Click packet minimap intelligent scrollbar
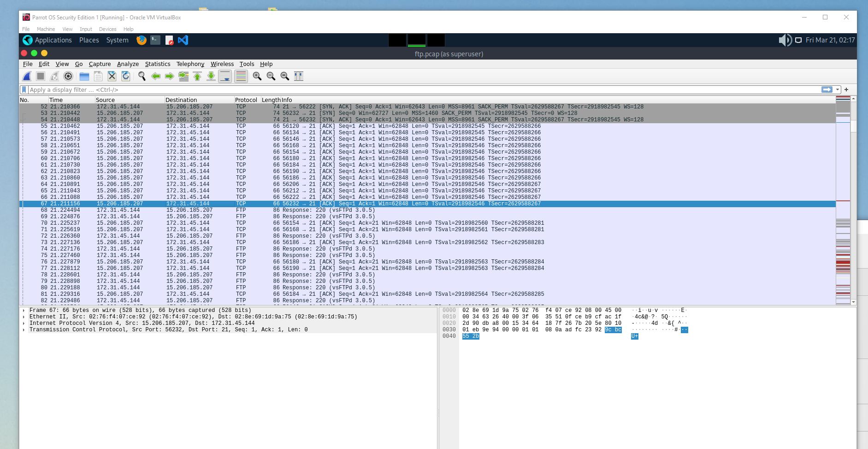 [843, 200]
